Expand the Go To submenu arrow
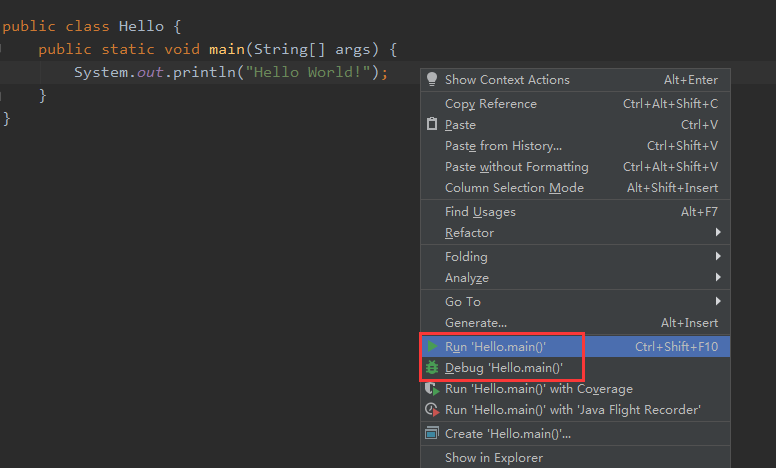 pos(718,301)
